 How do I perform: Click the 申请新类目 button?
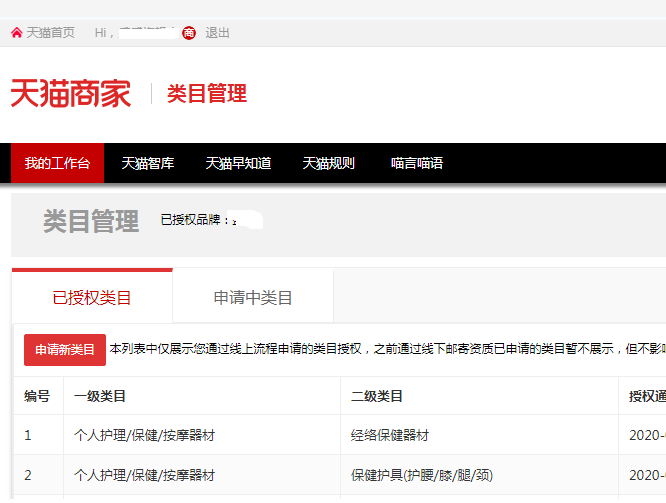tap(65, 350)
